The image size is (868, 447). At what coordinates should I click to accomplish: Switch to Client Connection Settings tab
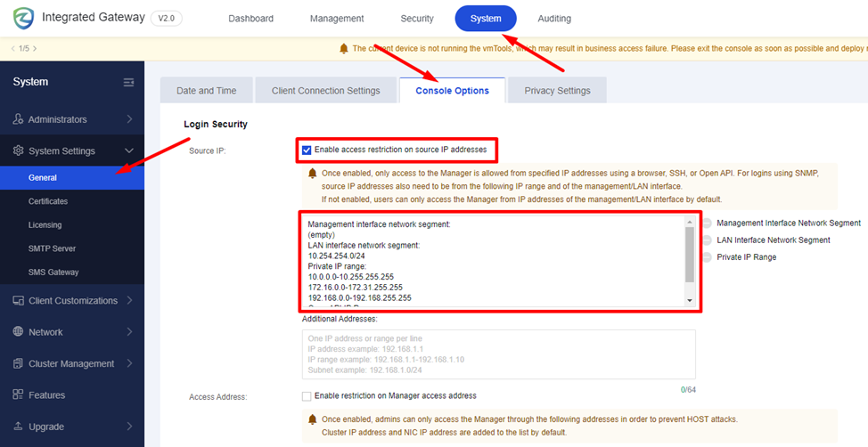pyautogui.click(x=325, y=90)
